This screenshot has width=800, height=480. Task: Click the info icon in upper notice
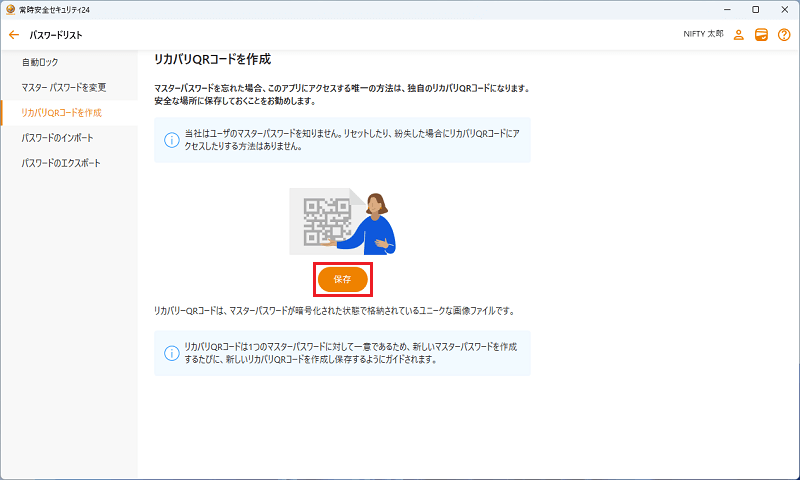(x=171, y=140)
